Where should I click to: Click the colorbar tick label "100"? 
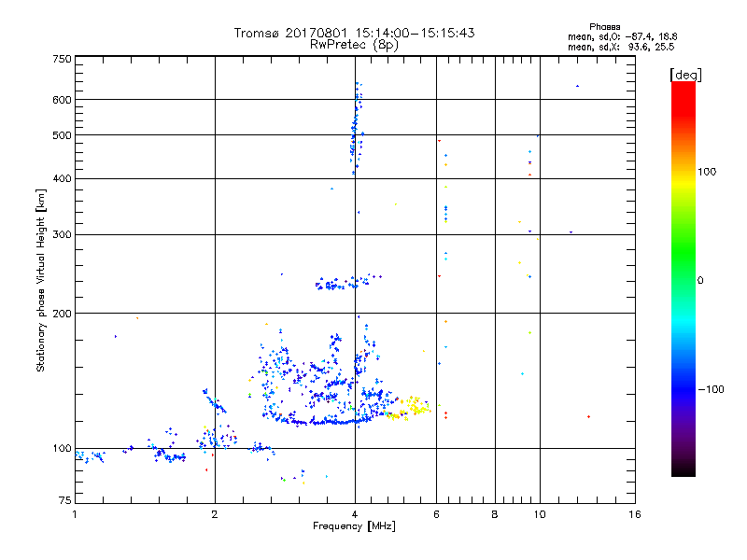click(x=707, y=172)
